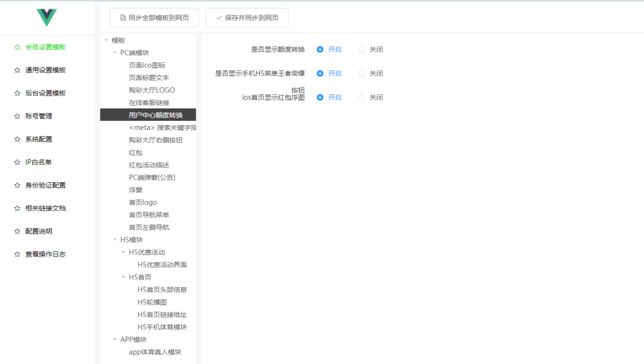Click star icon beside 查看操作日志
This screenshot has width=644, height=364.
tap(17, 254)
